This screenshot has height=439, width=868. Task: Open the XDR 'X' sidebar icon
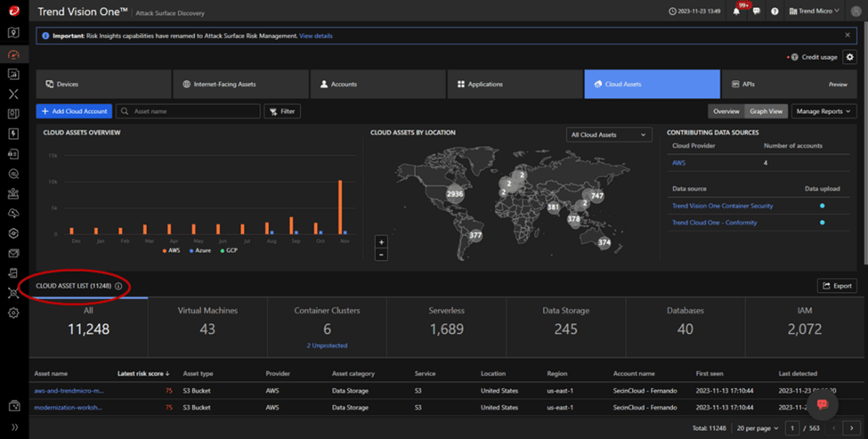(14, 94)
